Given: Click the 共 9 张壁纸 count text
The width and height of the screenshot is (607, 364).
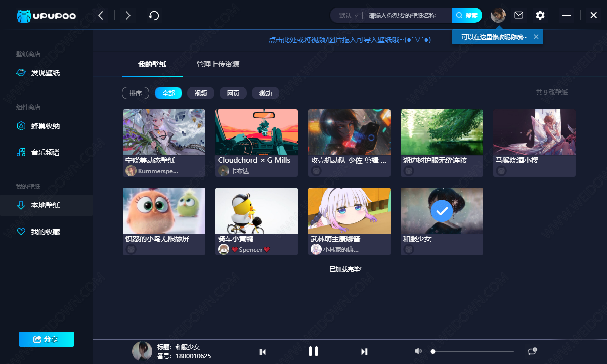Looking at the screenshot, I should [x=552, y=93].
